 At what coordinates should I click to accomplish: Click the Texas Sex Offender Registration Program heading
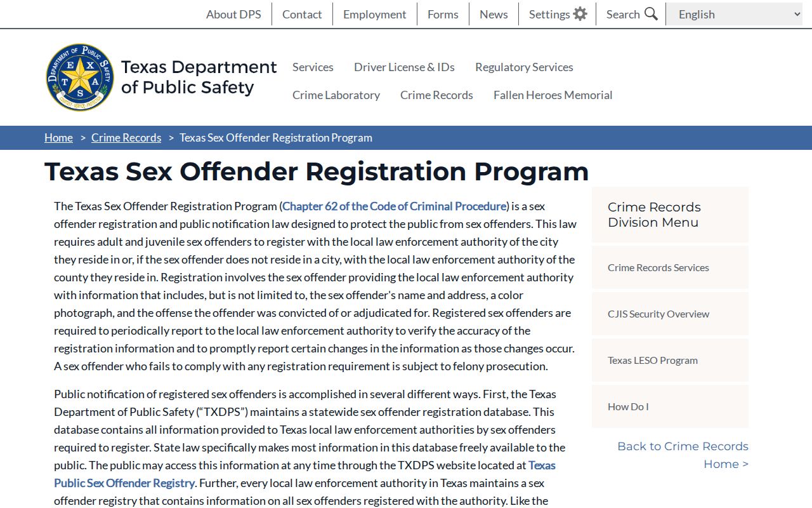tap(317, 171)
